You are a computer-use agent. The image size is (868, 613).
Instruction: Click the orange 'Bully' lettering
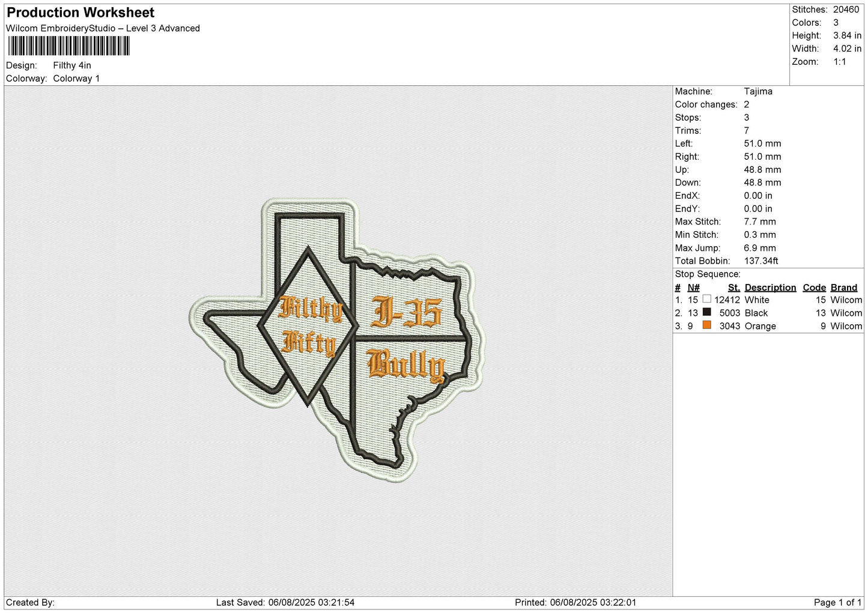tap(406, 365)
